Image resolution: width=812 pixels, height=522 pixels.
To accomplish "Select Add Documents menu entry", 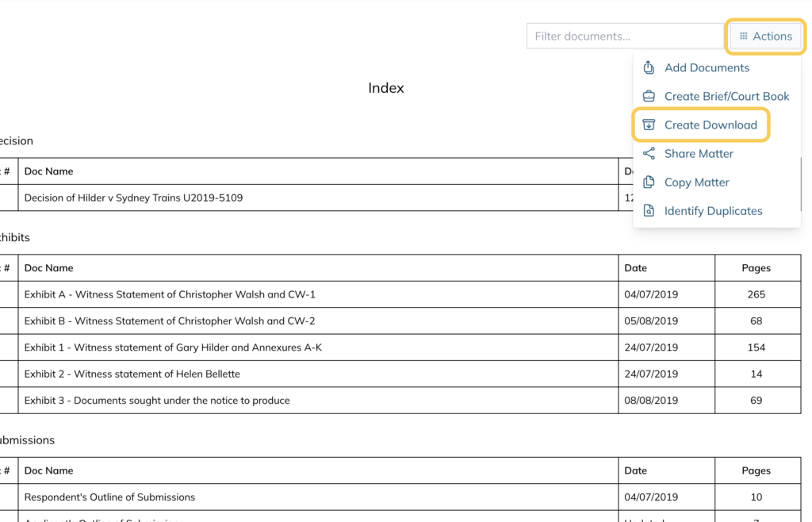I will pos(707,68).
